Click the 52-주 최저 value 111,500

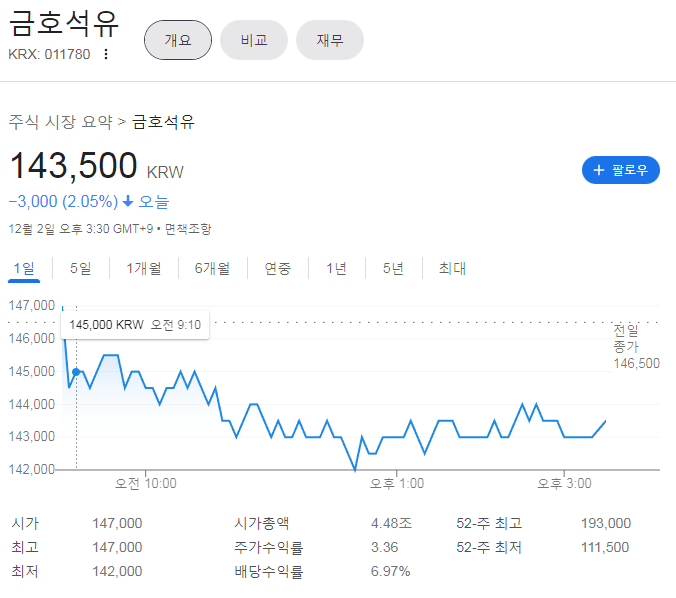click(605, 547)
